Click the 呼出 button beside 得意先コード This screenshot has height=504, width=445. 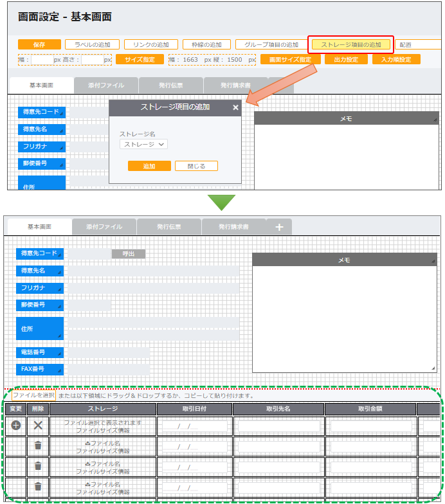tap(128, 254)
